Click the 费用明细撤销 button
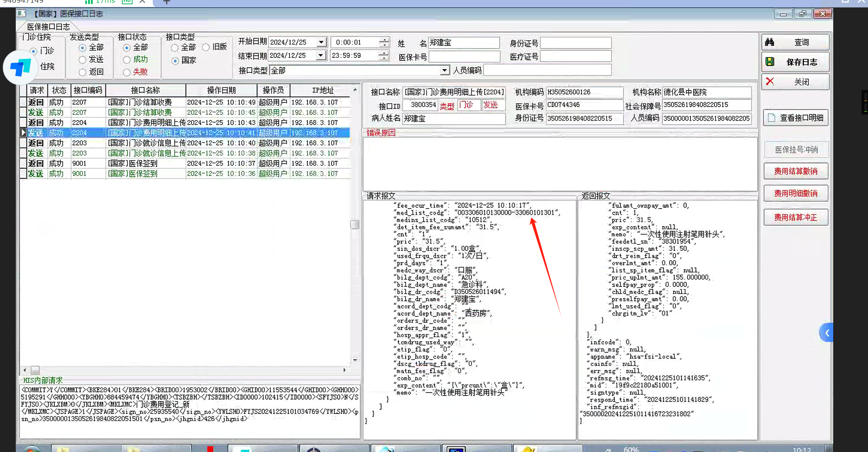Image resolution: width=868 pixels, height=452 pixels. (796, 193)
